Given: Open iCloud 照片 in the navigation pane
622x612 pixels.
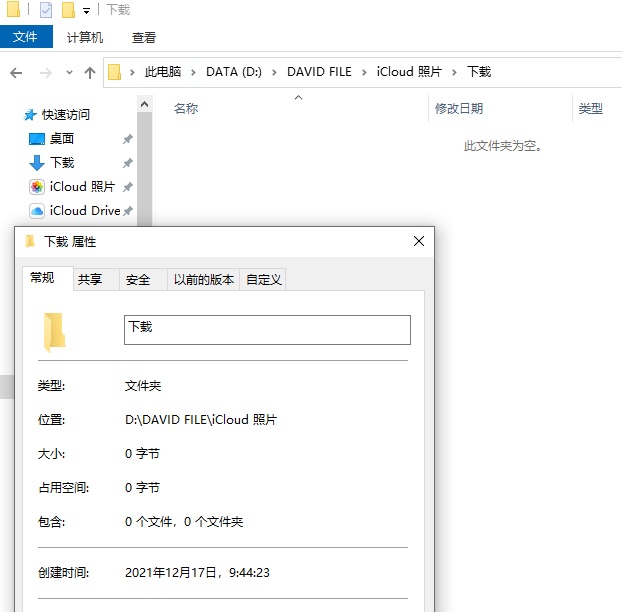Looking at the screenshot, I should pos(83,186).
